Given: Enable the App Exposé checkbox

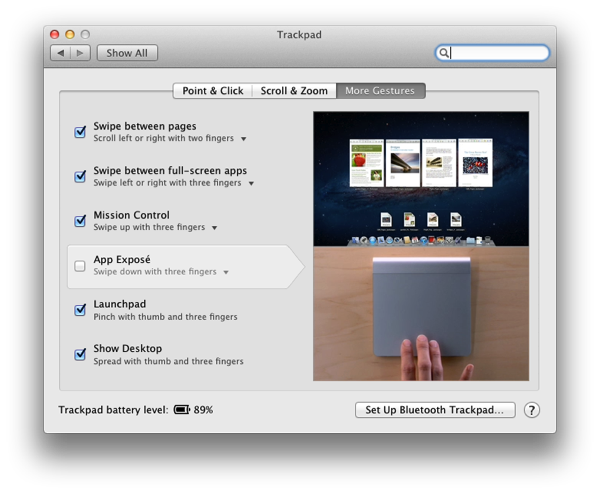Looking at the screenshot, I should 80,266.
